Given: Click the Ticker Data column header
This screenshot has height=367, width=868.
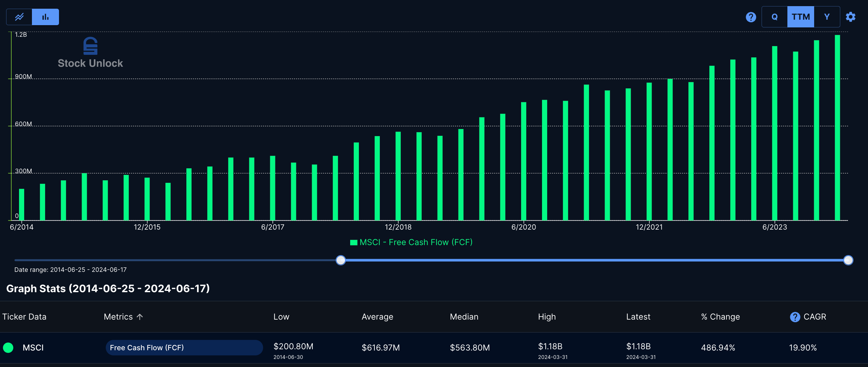Looking at the screenshot, I should (x=24, y=317).
